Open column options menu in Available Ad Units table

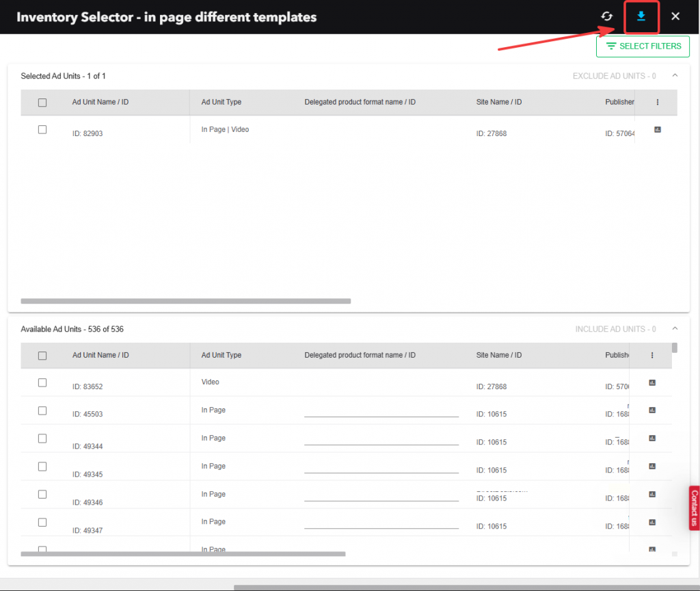[652, 355]
